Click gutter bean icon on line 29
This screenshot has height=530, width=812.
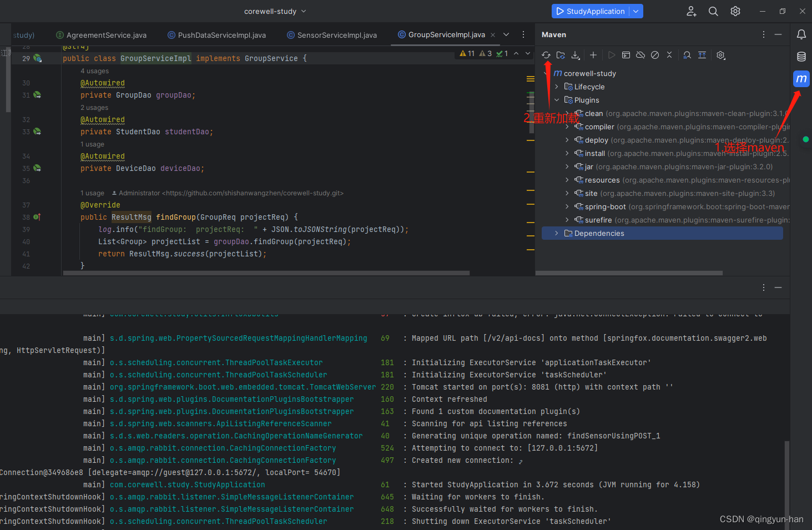[x=37, y=58]
